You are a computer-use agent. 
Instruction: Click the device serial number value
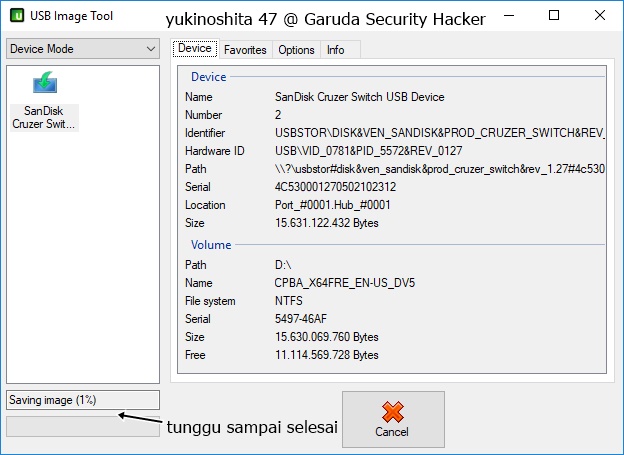335,187
